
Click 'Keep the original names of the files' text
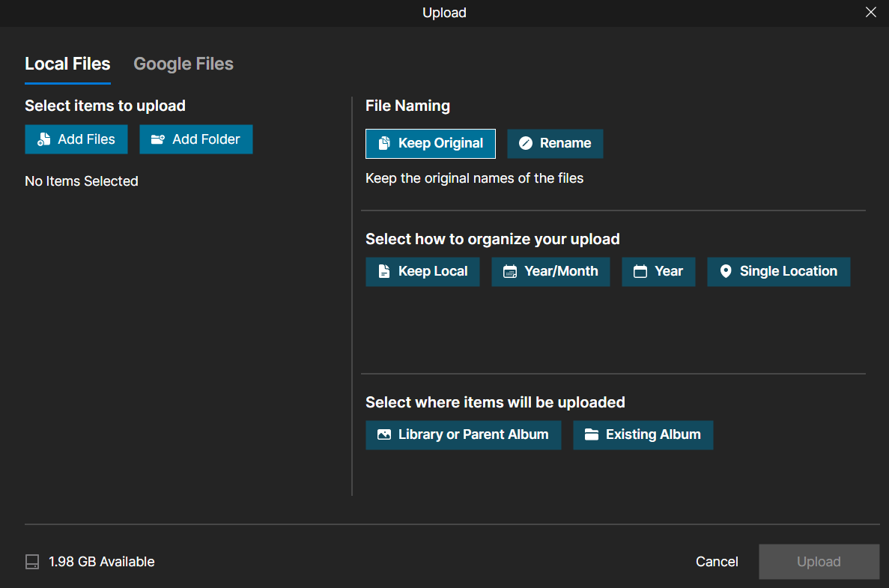click(x=475, y=178)
